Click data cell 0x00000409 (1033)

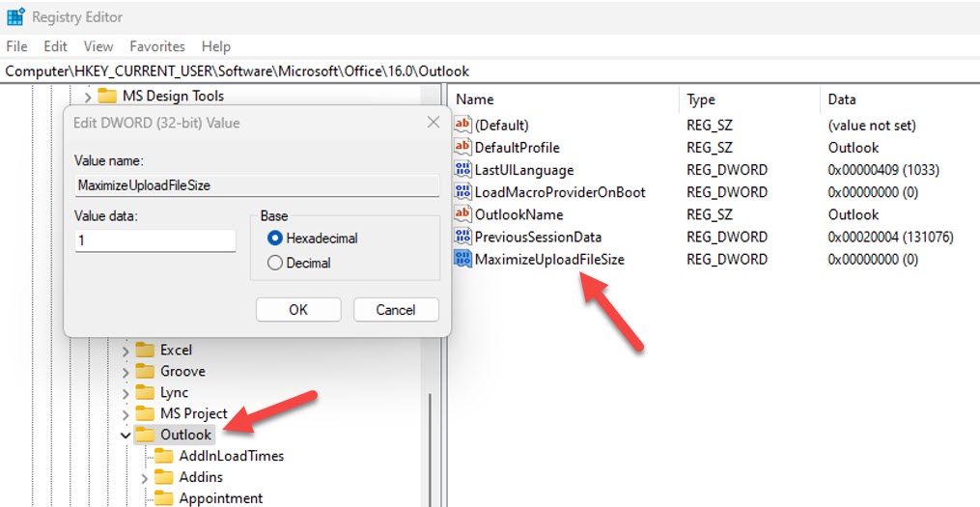pyautogui.click(x=883, y=170)
